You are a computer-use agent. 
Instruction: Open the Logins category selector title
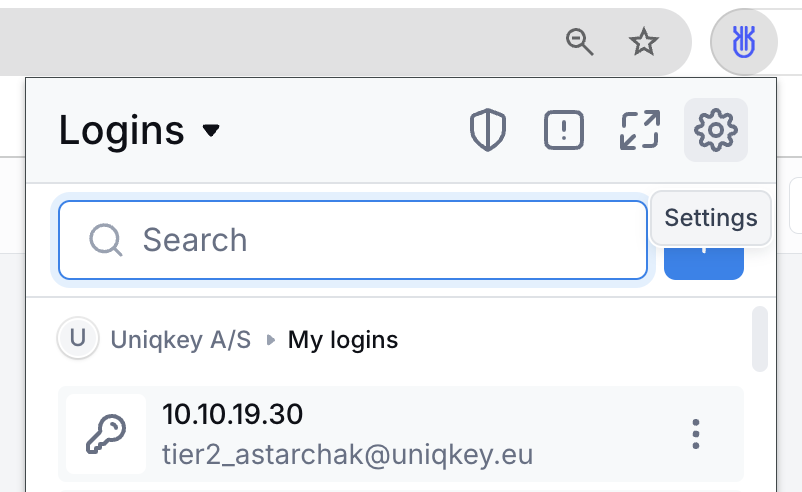tap(122, 130)
